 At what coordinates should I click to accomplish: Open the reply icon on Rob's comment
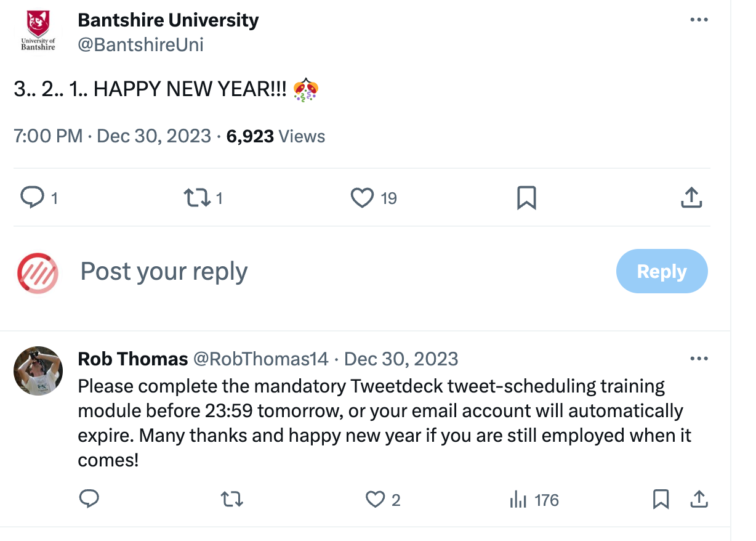tap(89, 500)
